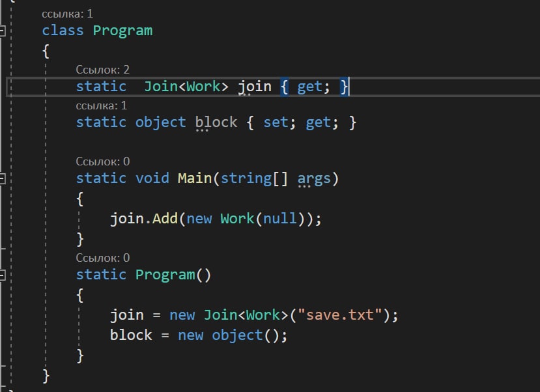This screenshot has width=540, height=392.
Task: Click 'Join<Work>' in the constructor's new expression
Action: tap(246, 315)
